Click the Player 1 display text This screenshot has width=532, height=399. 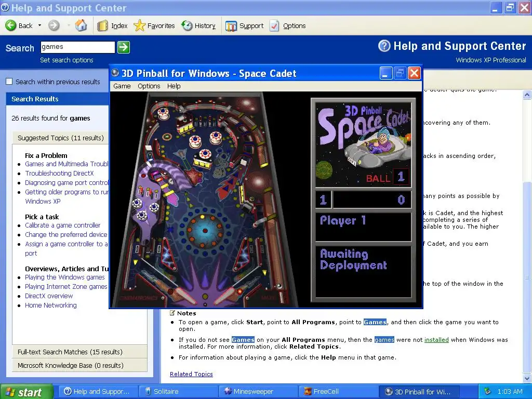coord(343,220)
